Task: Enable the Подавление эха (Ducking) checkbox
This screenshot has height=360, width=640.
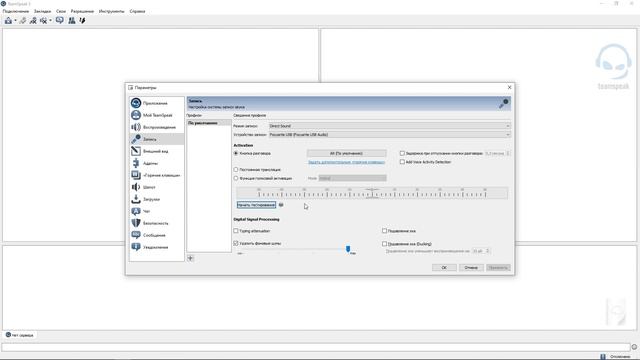Action: point(384,244)
